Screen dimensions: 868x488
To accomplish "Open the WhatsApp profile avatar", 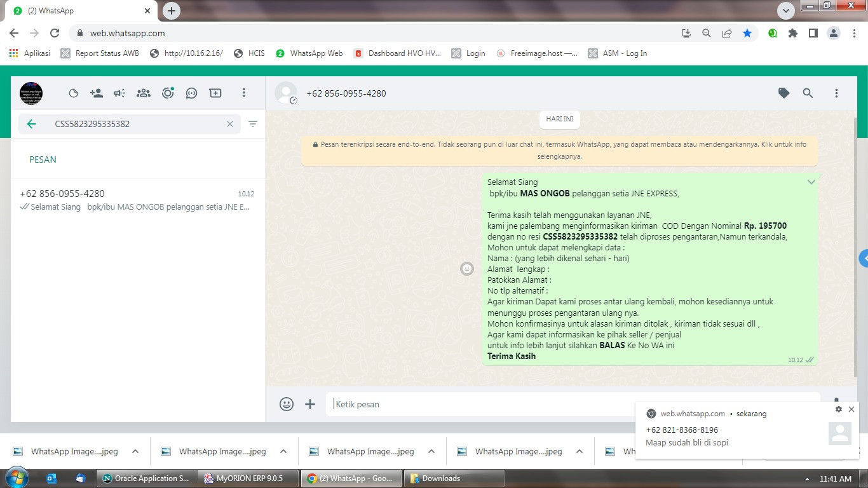I will click(31, 93).
